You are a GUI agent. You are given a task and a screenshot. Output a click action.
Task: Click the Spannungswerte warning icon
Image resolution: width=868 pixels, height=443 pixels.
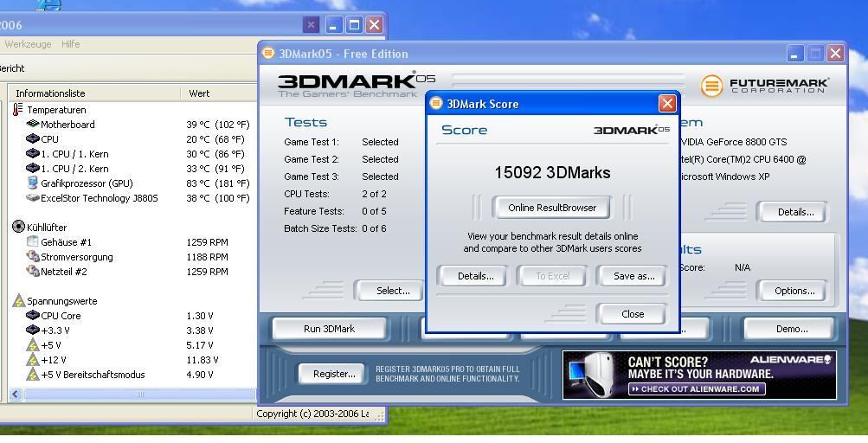click(x=19, y=301)
